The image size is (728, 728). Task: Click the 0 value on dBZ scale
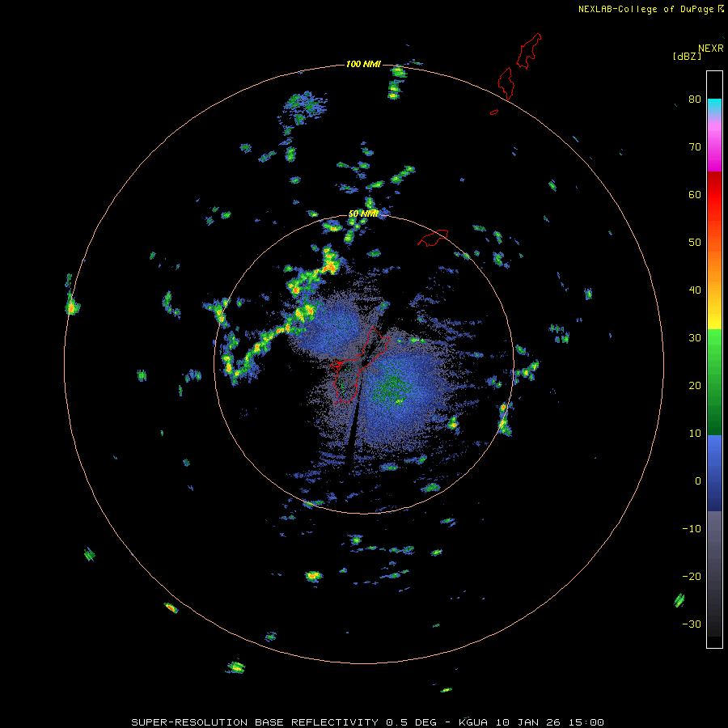click(x=698, y=481)
